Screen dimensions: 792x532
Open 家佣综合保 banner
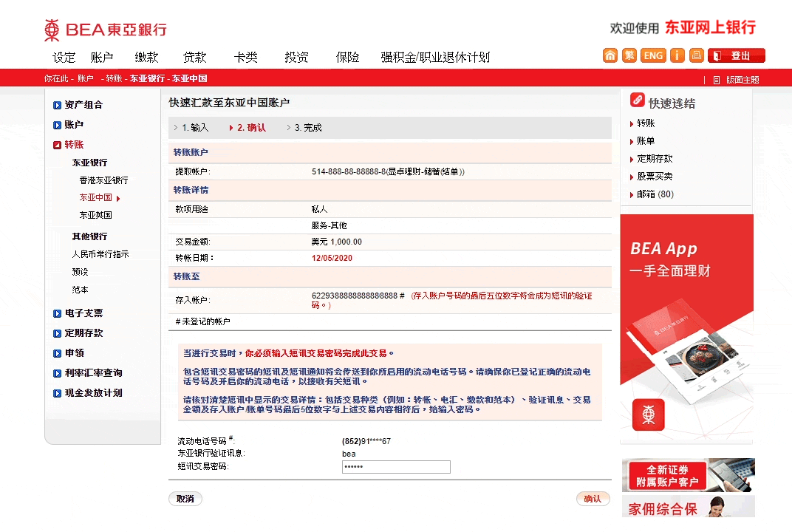click(689, 506)
